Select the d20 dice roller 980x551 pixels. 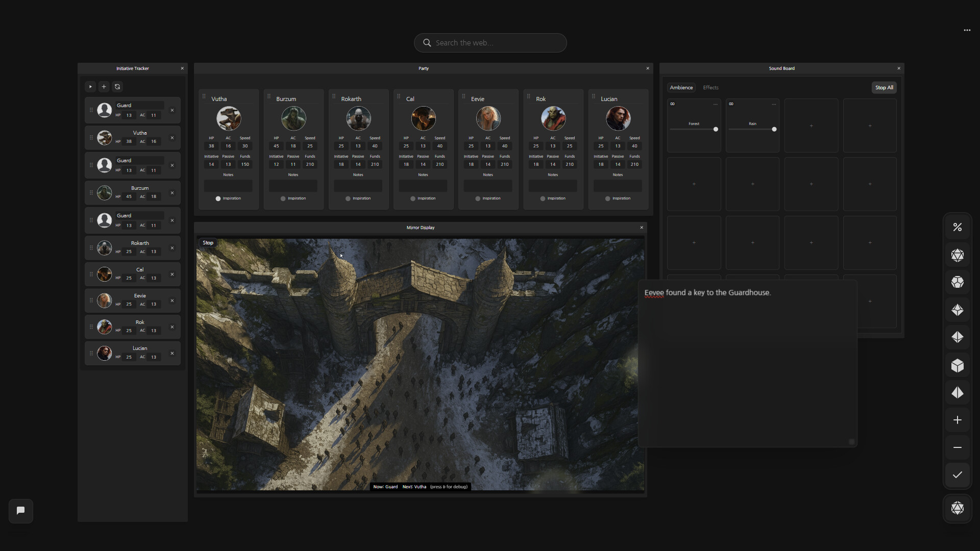[x=958, y=255]
